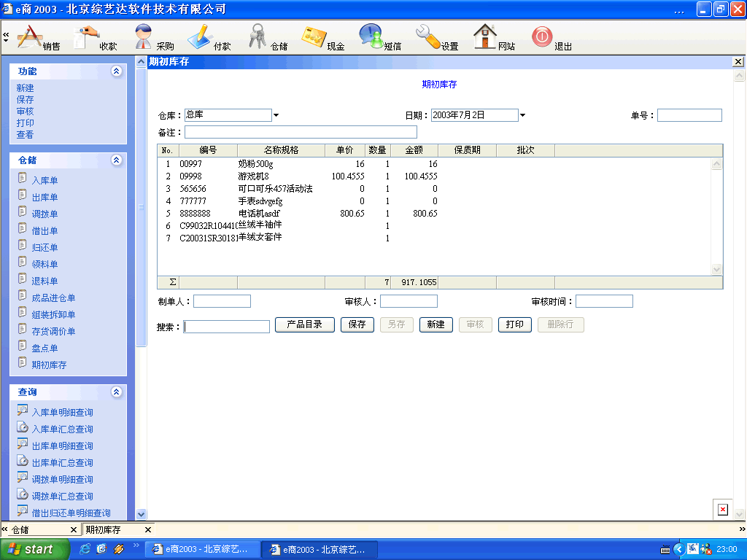747x560 pixels.
Task: Expand the 仓库 warehouse dropdown arrow
Action: (x=276, y=115)
